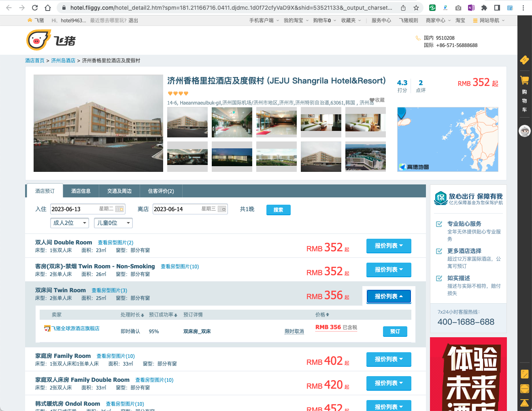Image resolution: width=532 pixels, height=411 pixels.
Task: Open the 成人2位 adults dropdown
Action: pos(69,223)
